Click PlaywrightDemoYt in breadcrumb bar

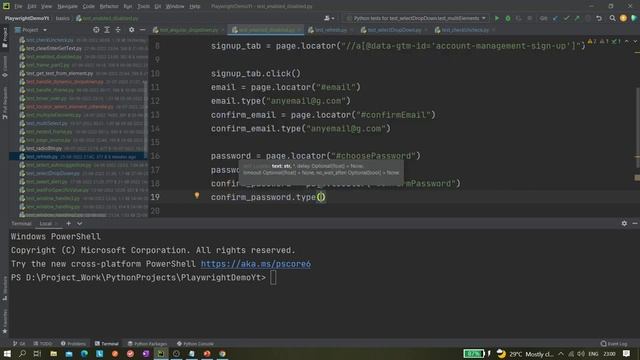(x=27, y=18)
